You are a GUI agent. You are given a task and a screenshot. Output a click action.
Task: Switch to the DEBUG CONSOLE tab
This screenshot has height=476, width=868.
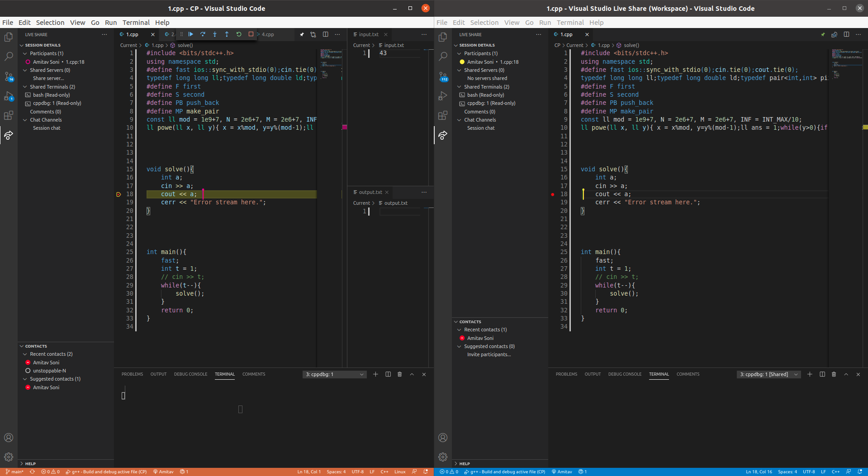pos(190,374)
